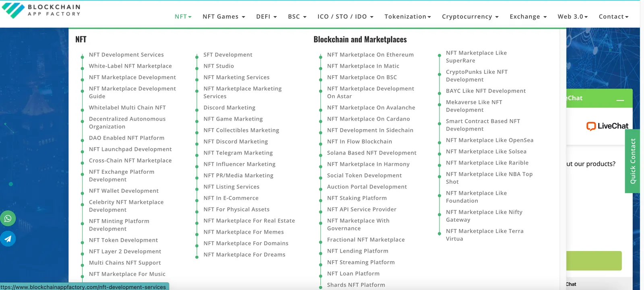Select NFT Token Development
This screenshot has width=644, height=290.
coord(124,240)
